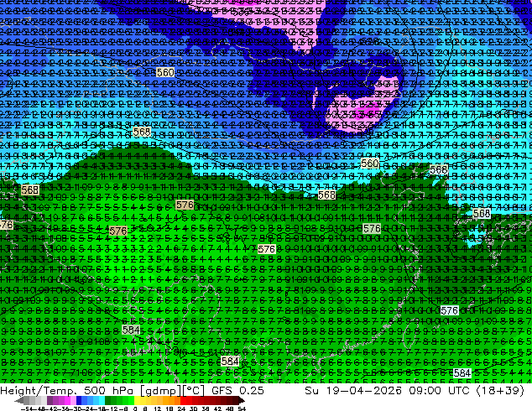Click the dark blue legend segment above -30

click(79, 400)
